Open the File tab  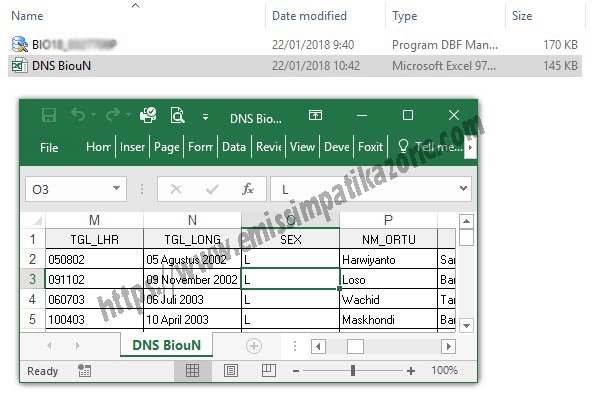[49, 147]
